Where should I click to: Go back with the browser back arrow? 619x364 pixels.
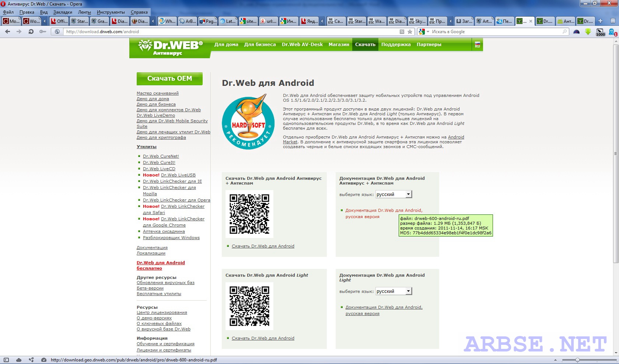[7, 32]
